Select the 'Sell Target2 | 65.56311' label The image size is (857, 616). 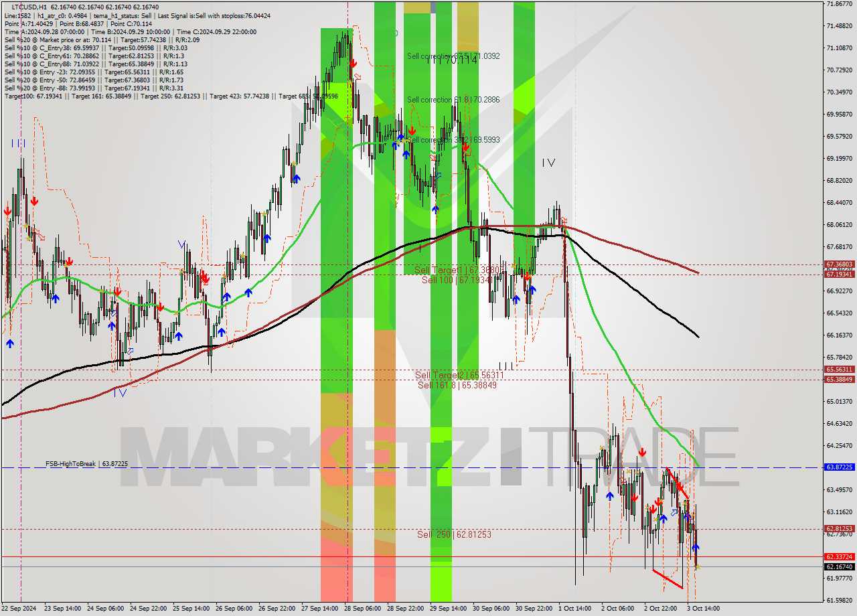tap(459, 376)
